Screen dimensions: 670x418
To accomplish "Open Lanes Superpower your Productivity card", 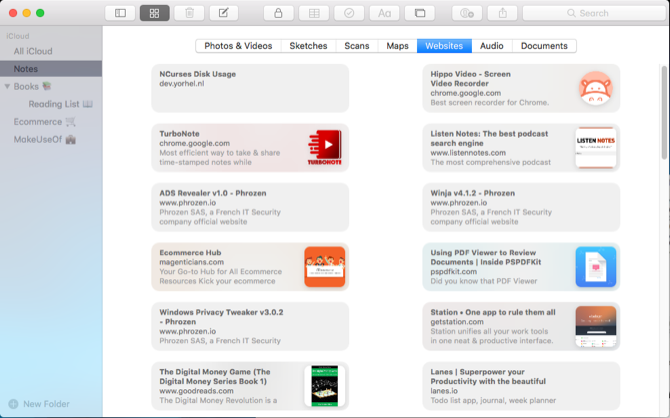I will coord(521,386).
